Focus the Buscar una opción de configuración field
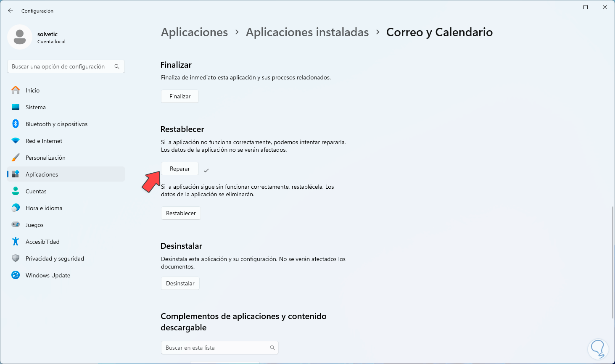 66,66
